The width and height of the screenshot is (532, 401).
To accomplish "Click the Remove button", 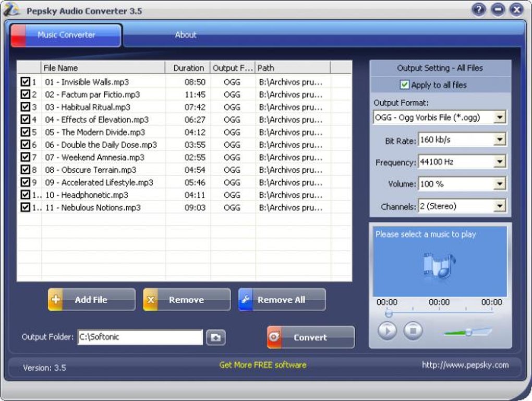I will pos(187,300).
